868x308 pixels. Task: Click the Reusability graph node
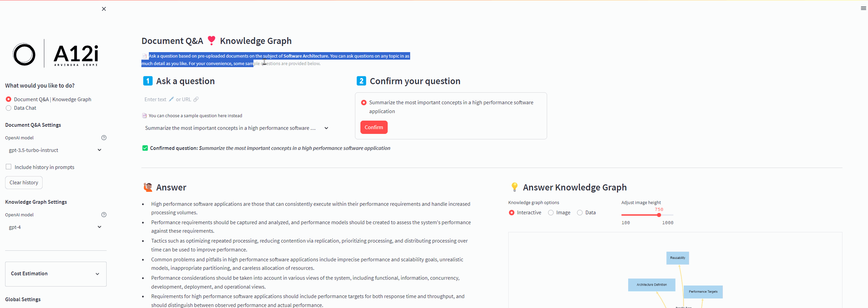coord(678,258)
